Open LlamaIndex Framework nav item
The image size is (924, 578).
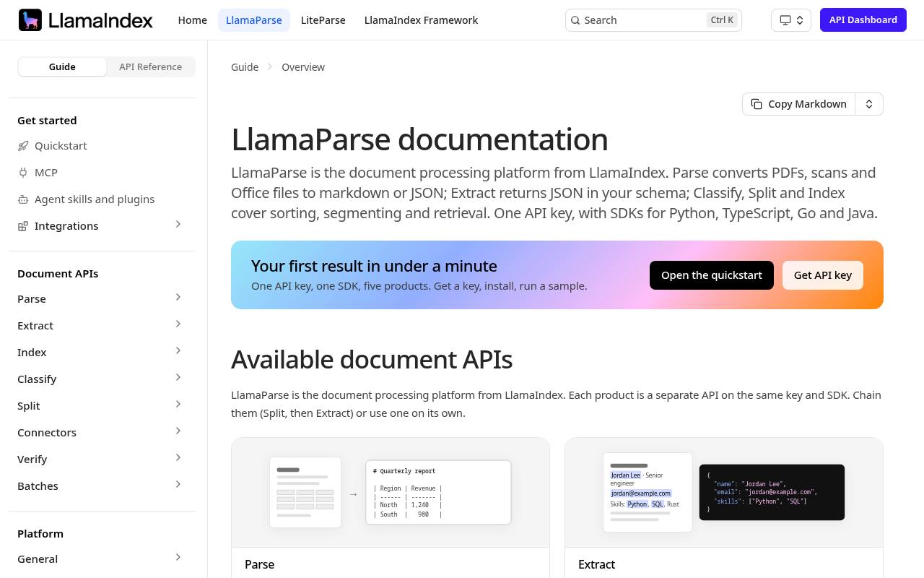[x=421, y=20]
